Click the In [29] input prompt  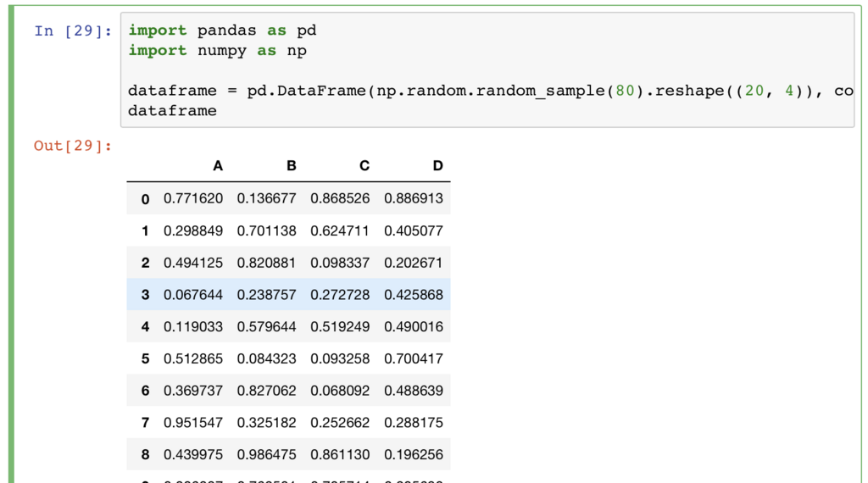point(73,31)
